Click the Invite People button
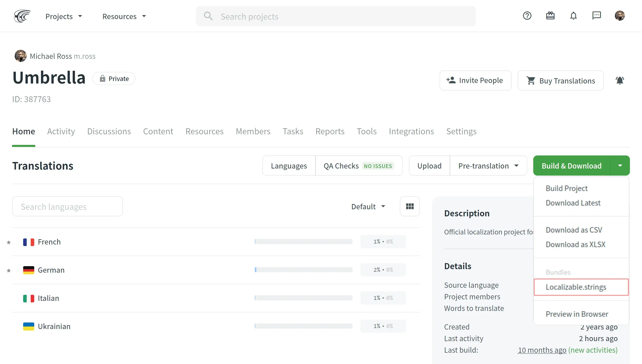Image resolution: width=642 pixels, height=364 pixels. 475,80
